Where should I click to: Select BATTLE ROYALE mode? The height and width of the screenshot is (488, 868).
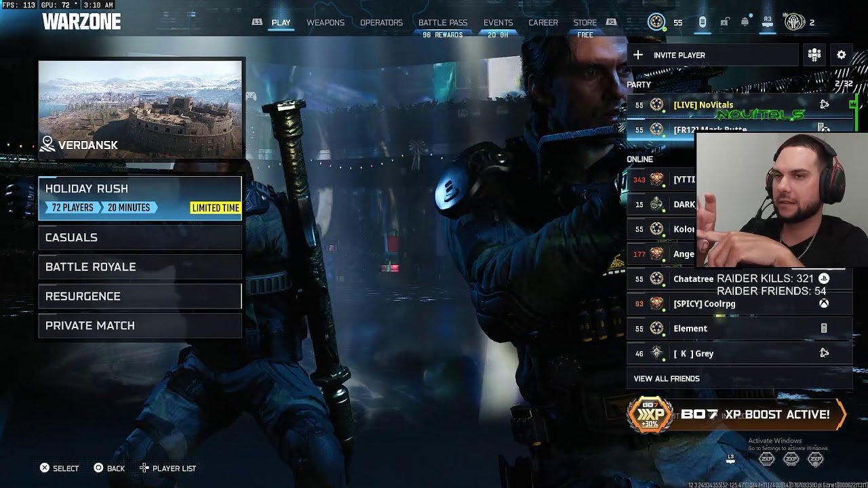140,266
